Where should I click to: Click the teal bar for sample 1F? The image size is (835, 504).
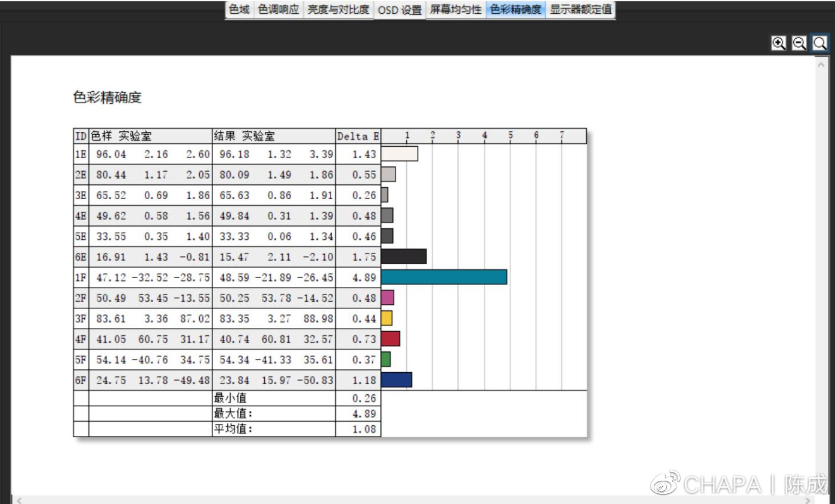pos(444,277)
